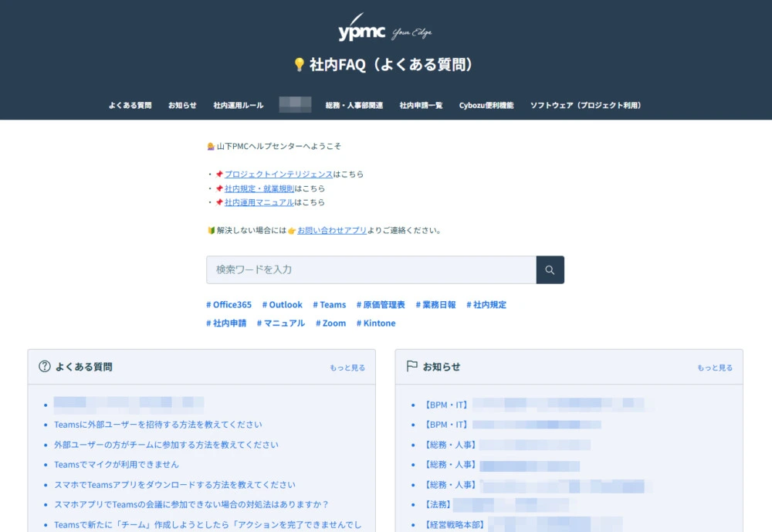This screenshot has width=772, height=532.
Task: Open the プロジェクトインテリジェンス link
Action: click(278, 175)
